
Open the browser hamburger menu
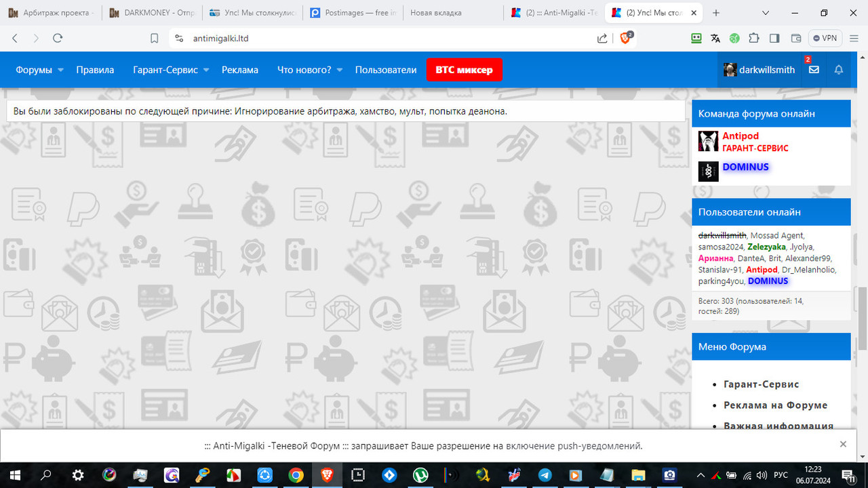pos(854,39)
